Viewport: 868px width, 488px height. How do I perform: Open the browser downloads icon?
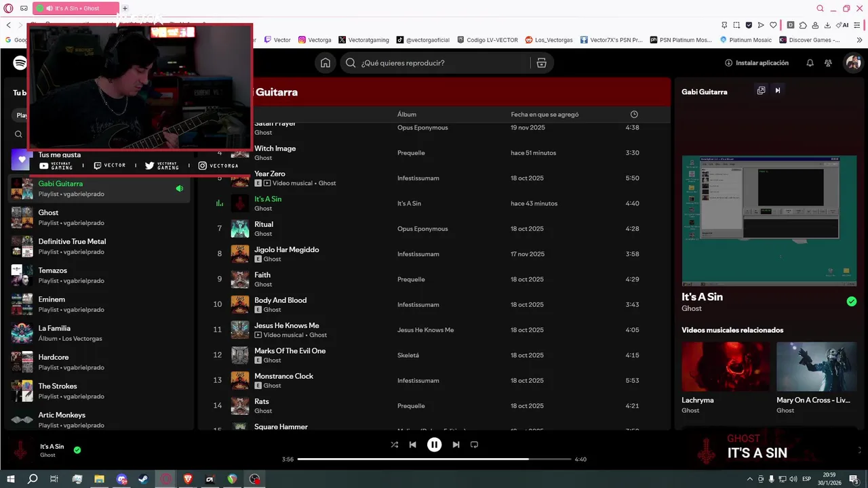(827, 25)
